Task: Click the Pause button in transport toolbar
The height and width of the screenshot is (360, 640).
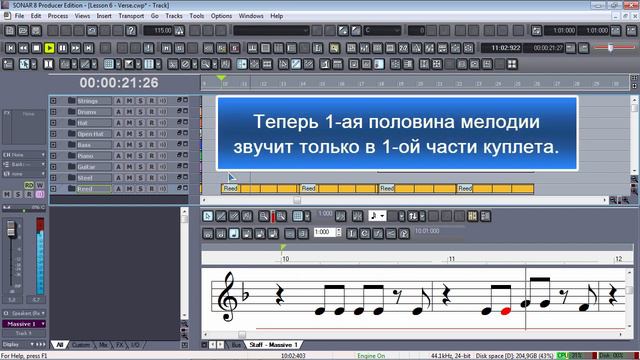Action: point(62,48)
